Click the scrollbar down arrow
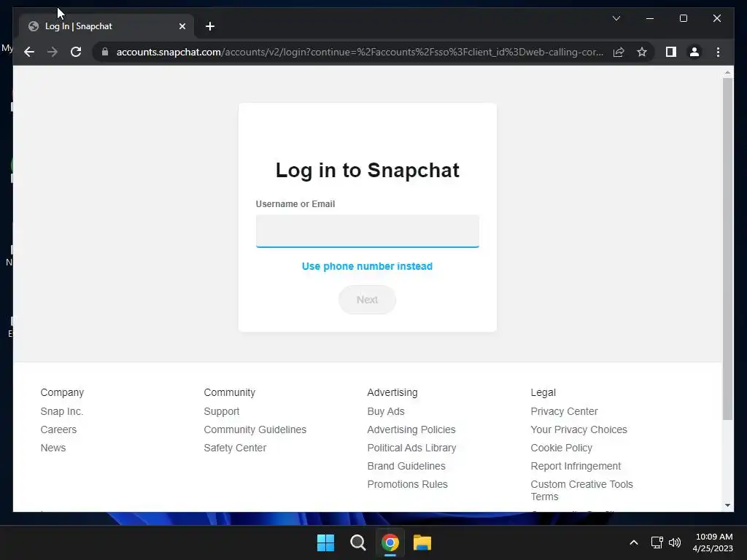 click(x=727, y=505)
